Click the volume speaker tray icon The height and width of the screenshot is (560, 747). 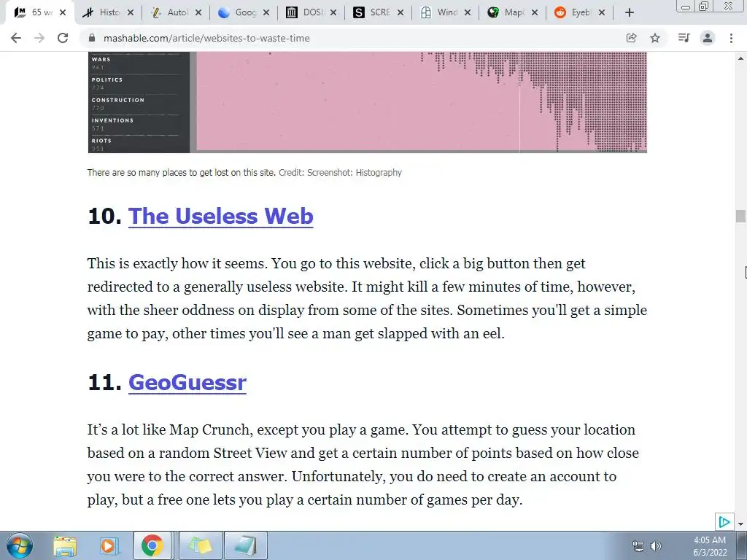pyautogui.click(x=656, y=546)
